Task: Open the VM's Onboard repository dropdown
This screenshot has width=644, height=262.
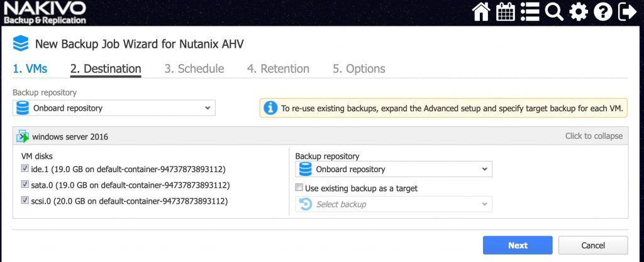Action: pyautogui.click(x=394, y=169)
